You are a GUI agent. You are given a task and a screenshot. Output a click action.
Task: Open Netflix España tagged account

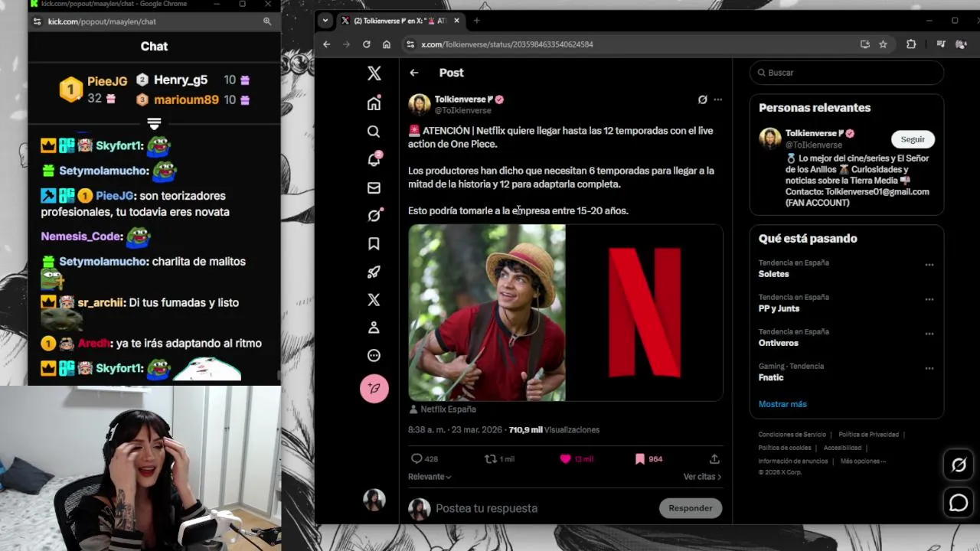click(448, 409)
